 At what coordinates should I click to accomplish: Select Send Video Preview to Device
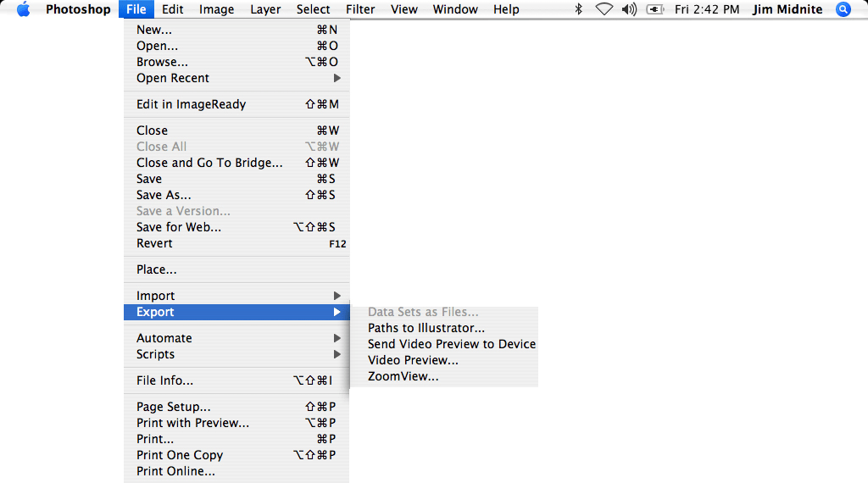tap(444, 344)
